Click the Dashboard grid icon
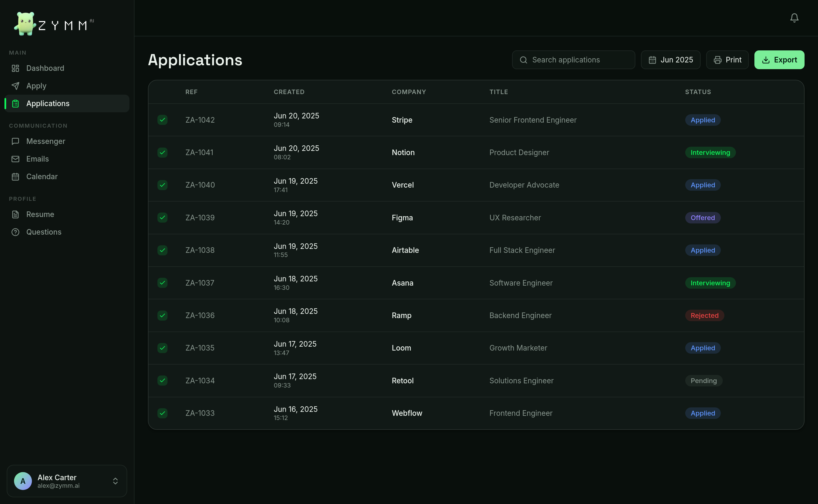The width and height of the screenshot is (818, 504). tap(15, 68)
